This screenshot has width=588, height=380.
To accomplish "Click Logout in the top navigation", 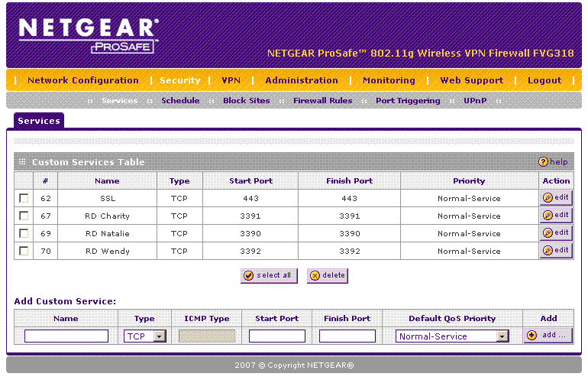I will [x=544, y=80].
